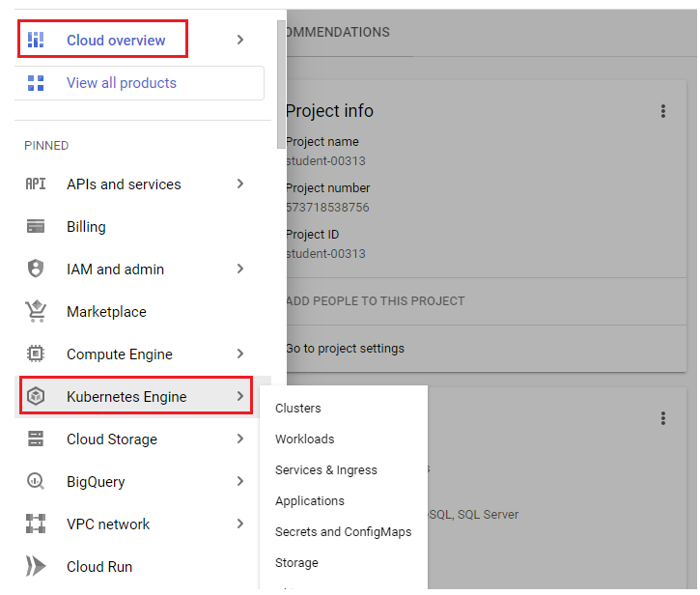Screen dimensions: 700x595
Task: Open APIs and services label
Action: [124, 184]
